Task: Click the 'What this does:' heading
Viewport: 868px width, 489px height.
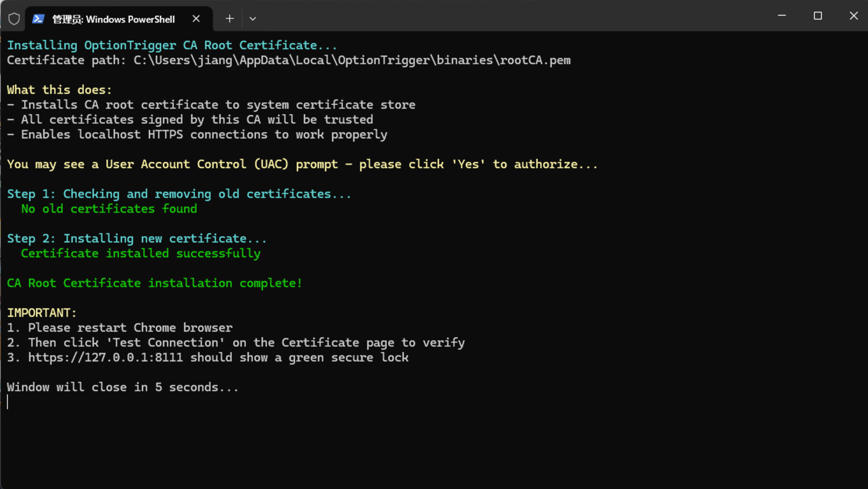Action: point(59,90)
